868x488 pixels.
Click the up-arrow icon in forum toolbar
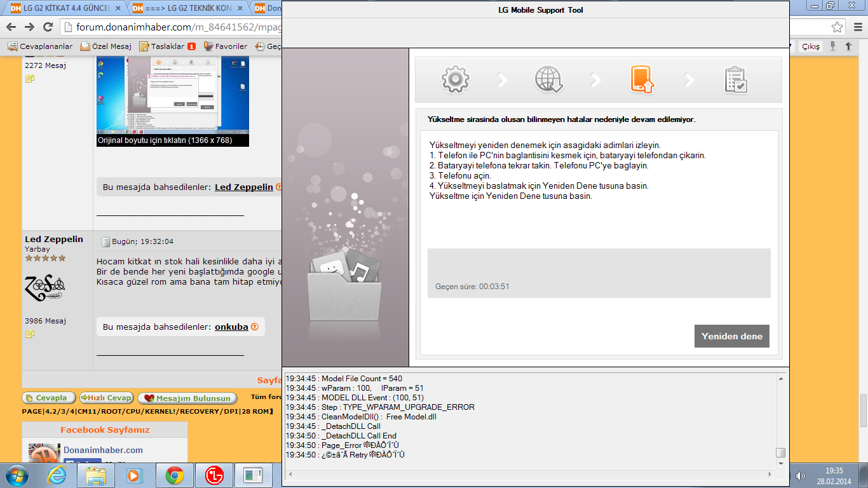tap(848, 46)
